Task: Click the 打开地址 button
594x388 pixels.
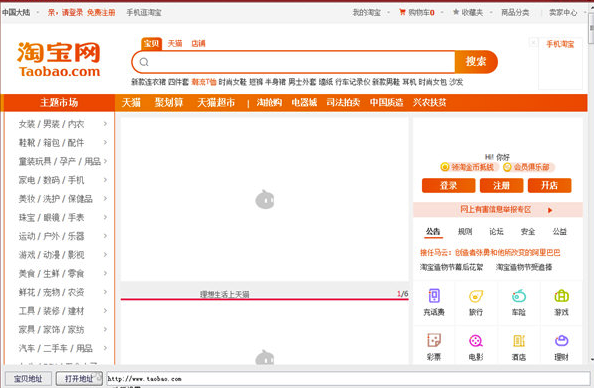Action: coord(79,379)
